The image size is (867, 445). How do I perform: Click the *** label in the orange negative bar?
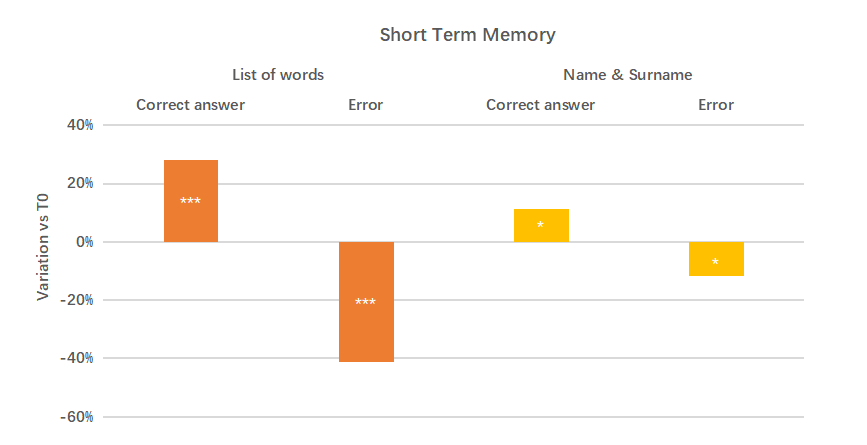coord(366,302)
